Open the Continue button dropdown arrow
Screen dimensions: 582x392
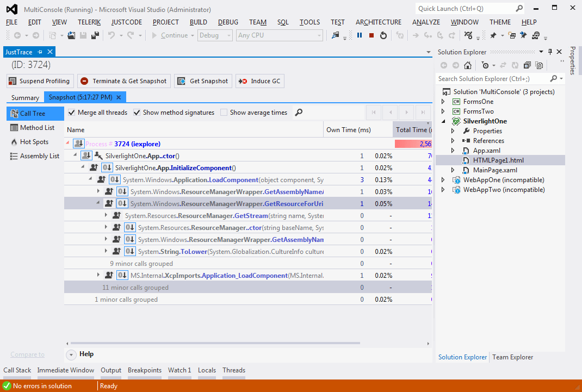coord(192,35)
